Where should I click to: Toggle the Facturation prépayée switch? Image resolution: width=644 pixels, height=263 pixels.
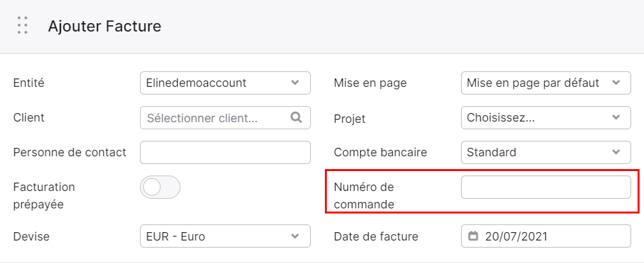[160, 187]
